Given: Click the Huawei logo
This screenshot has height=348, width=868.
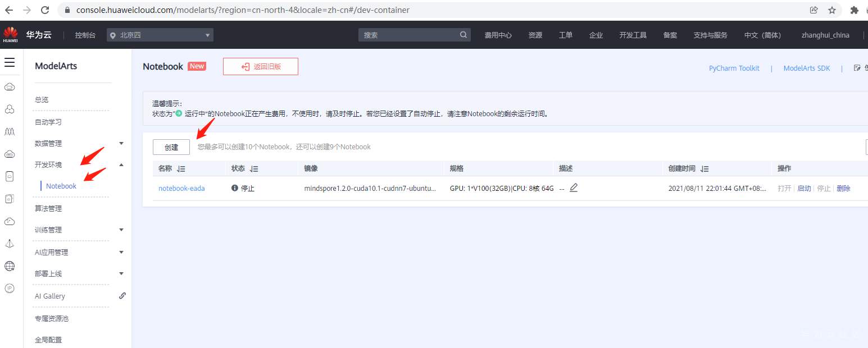Looking at the screenshot, I should tap(10, 34).
